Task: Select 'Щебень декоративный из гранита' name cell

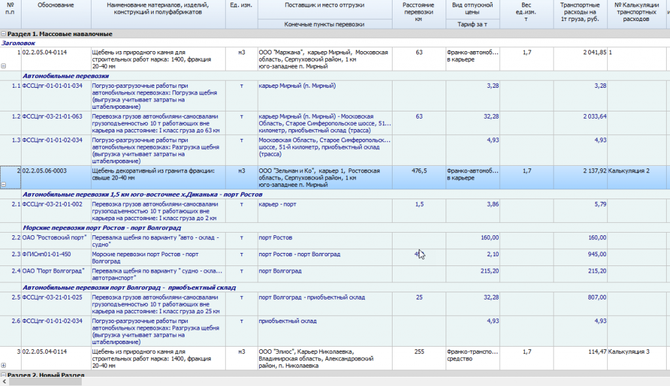Action: [158, 177]
